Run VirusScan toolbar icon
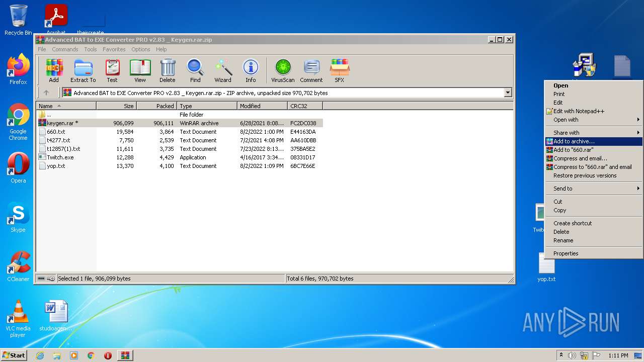The image size is (644, 362). (283, 71)
